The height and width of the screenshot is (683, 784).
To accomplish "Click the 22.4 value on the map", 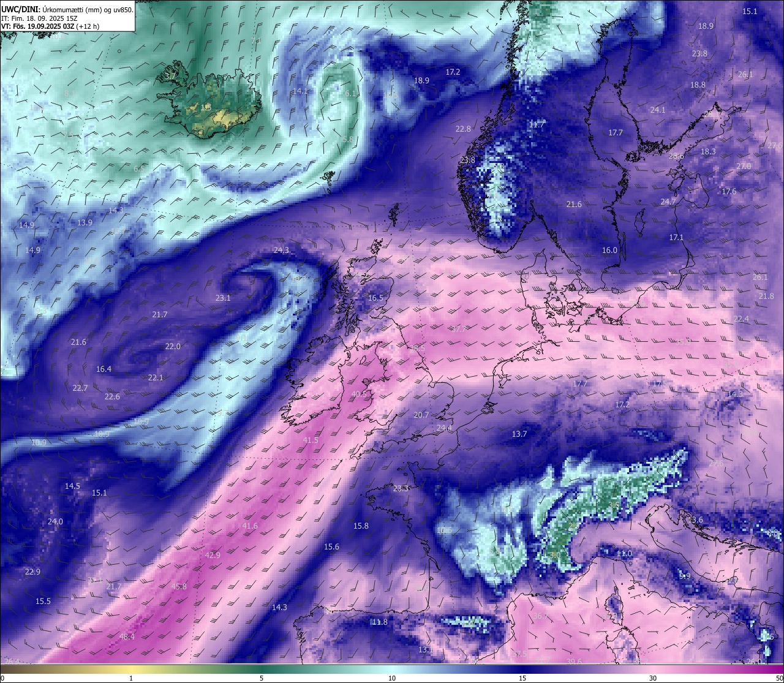I will click(x=741, y=319).
